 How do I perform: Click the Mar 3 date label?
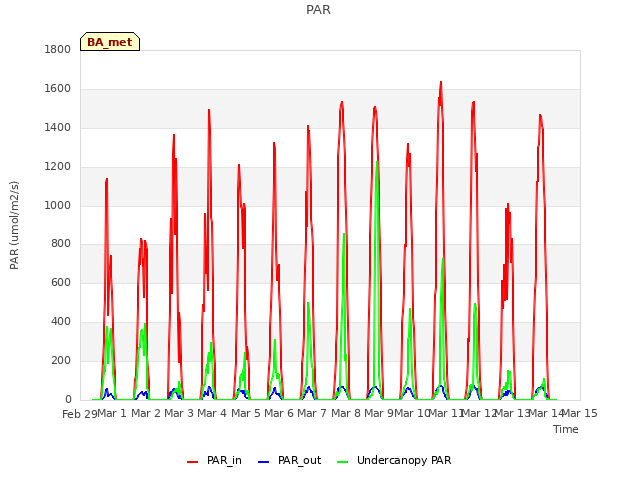pyautogui.click(x=179, y=413)
